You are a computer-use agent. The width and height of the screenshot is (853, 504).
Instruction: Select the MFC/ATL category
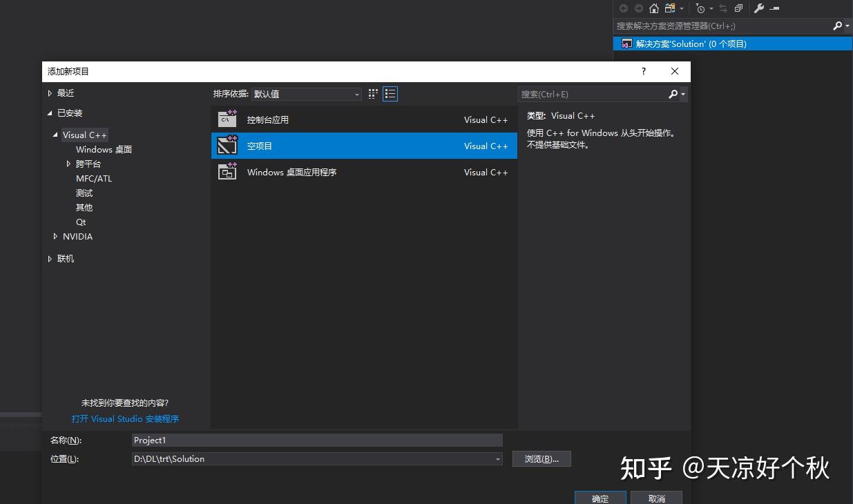pos(93,178)
